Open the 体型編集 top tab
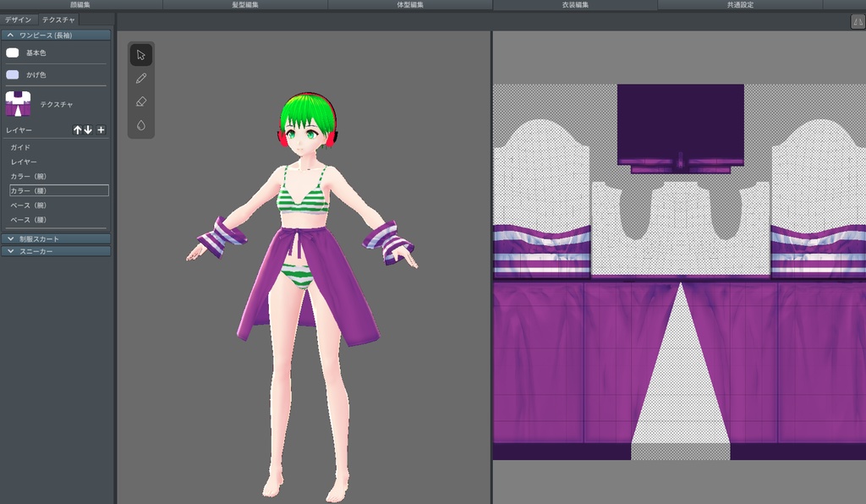Screen dimensions: 866x504 410,5
